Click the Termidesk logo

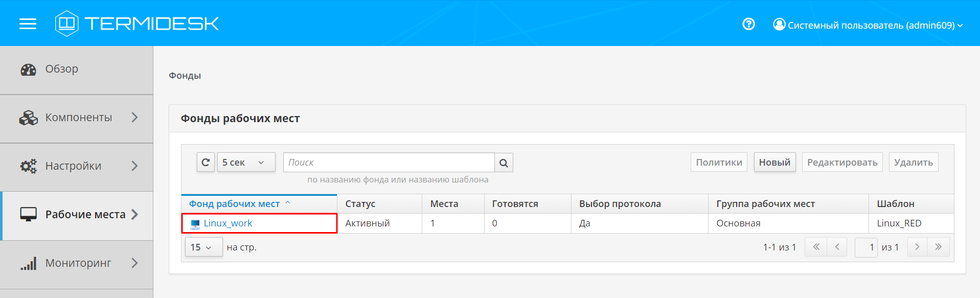[137, 24]
